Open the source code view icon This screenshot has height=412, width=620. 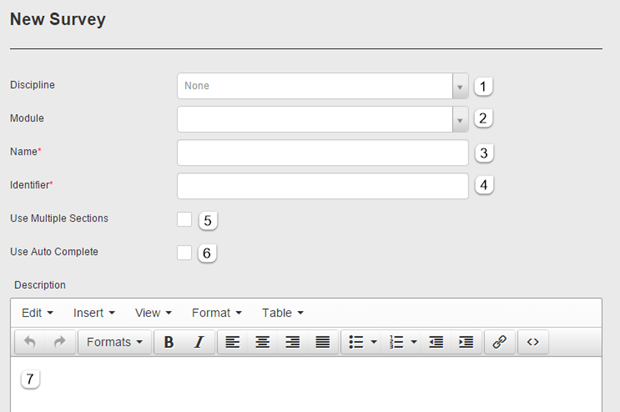click(x=533, y=342)
